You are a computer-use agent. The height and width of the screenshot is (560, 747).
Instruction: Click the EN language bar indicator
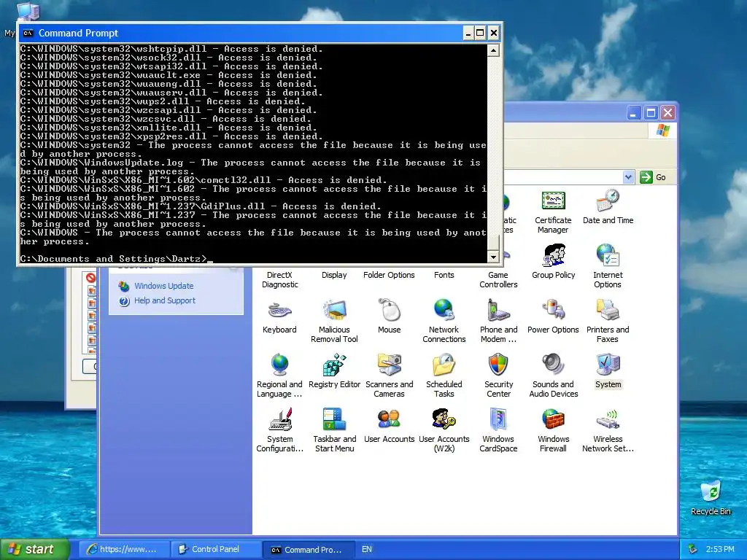pos(366,549)
